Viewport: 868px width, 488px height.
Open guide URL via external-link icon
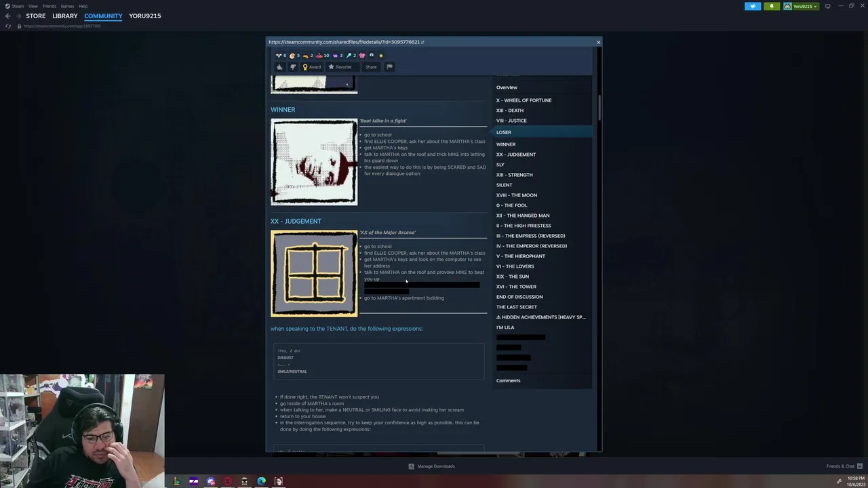point(422,42)
